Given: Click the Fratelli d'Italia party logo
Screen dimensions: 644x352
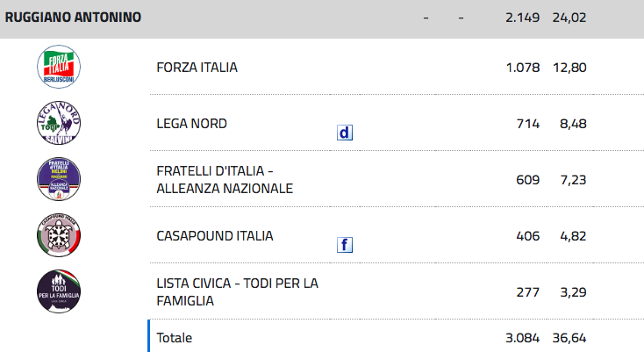Looking at the screenshot, I should (x=59, y=179).
